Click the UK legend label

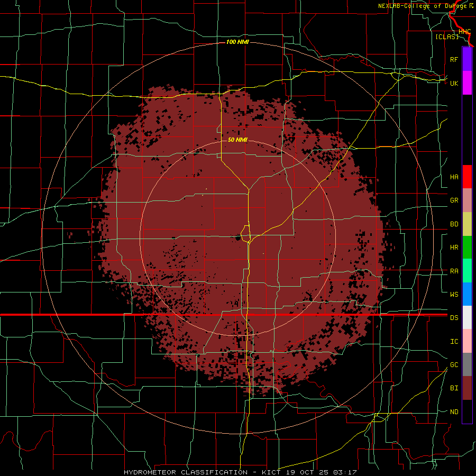point(454,83)
